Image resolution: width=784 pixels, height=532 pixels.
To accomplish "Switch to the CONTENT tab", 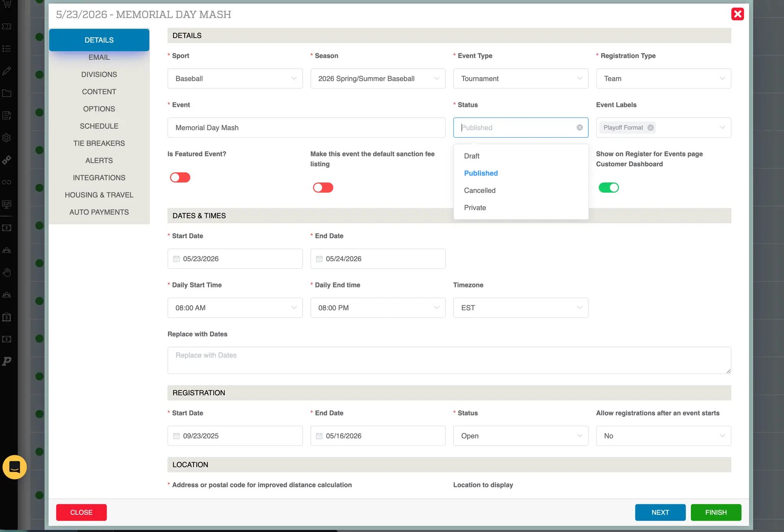I will pos(99,91).
